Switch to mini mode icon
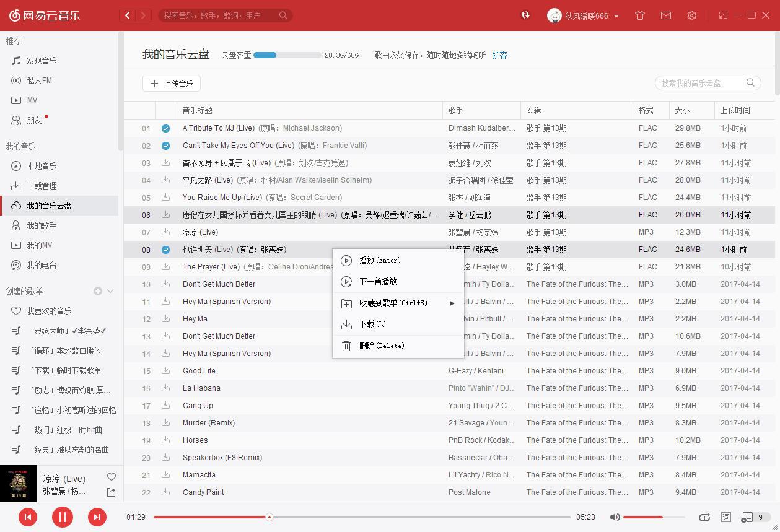This screenshot has width=780, height=532. tap(723, 15)
